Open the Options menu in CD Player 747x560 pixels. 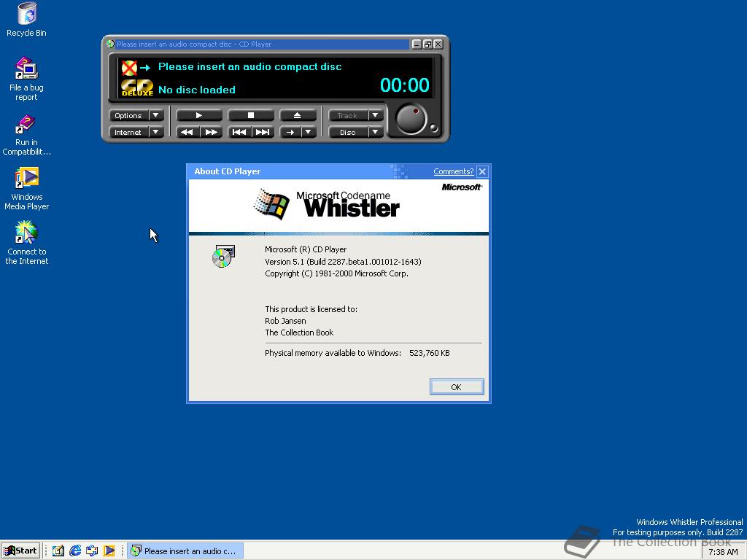pos(136,115)
